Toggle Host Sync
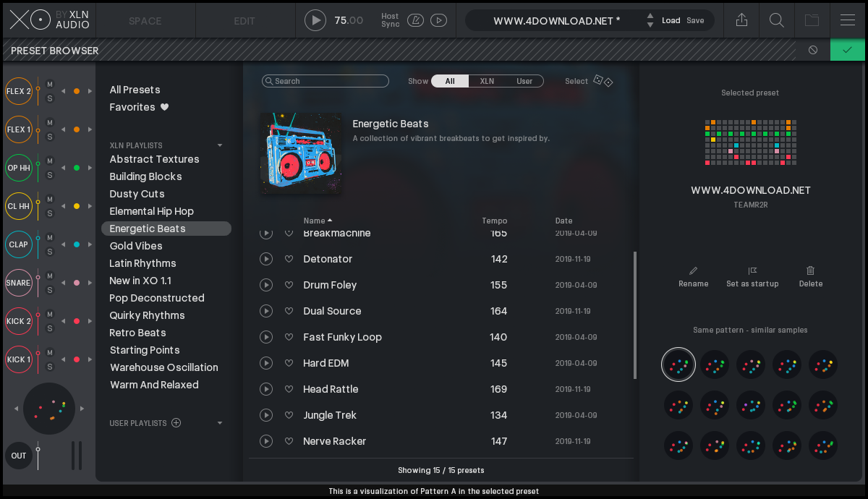The height and width of the screenshot is (499, 868). coord(390,20)
